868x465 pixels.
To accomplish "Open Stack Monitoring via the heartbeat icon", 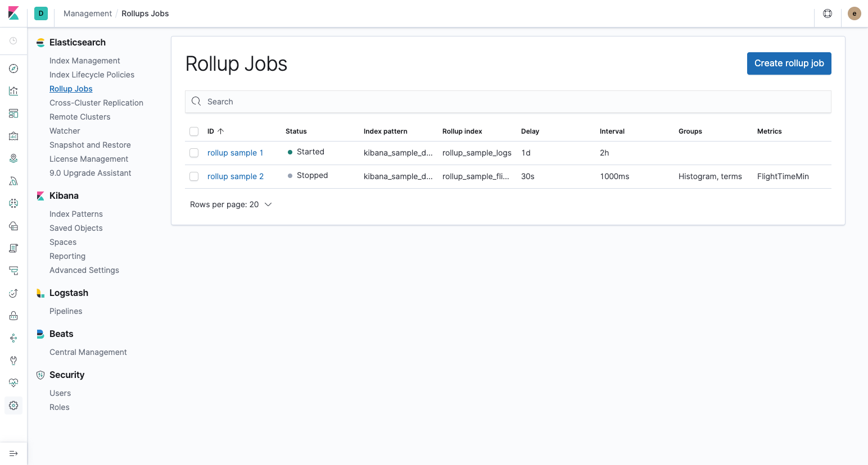I will (x=13, y=382).
